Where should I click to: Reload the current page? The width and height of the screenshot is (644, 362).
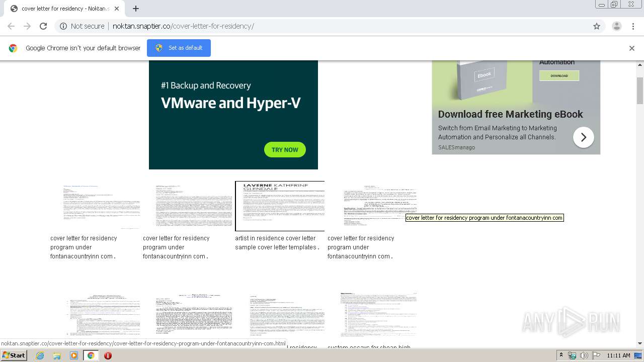pos(43,26)
